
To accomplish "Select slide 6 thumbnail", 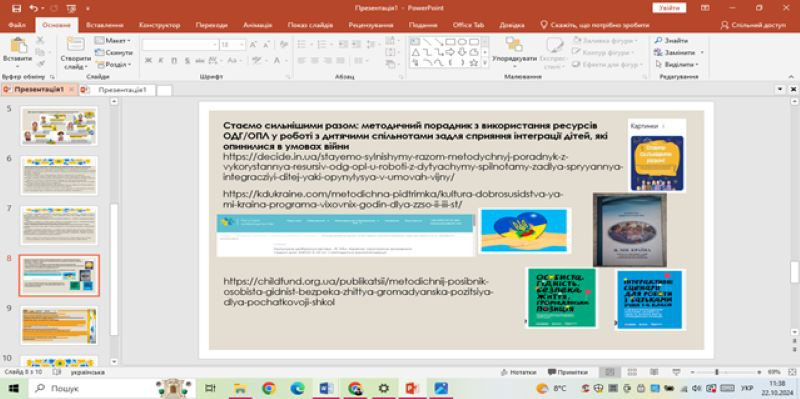I will coord(59,175).
